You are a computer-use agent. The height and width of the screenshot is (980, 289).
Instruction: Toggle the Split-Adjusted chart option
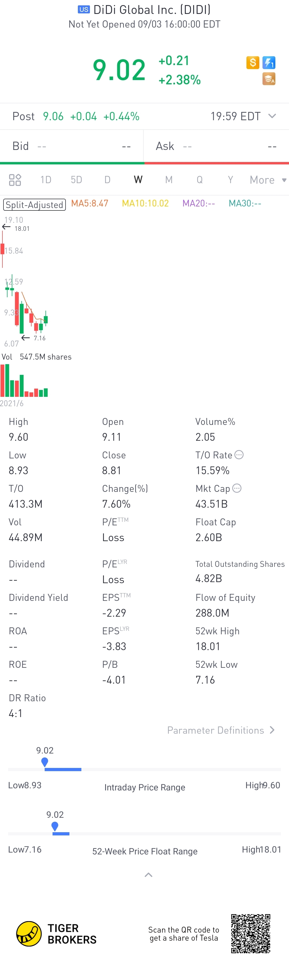[35, 204]
